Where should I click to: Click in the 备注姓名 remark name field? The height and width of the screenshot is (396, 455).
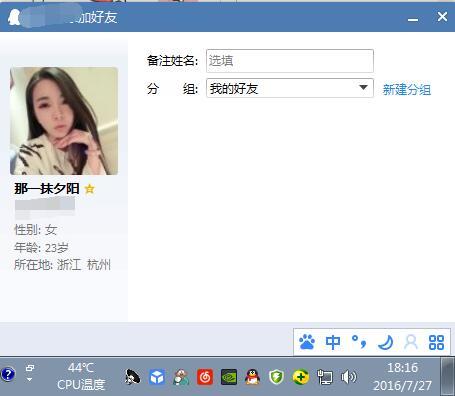point(290,61)
